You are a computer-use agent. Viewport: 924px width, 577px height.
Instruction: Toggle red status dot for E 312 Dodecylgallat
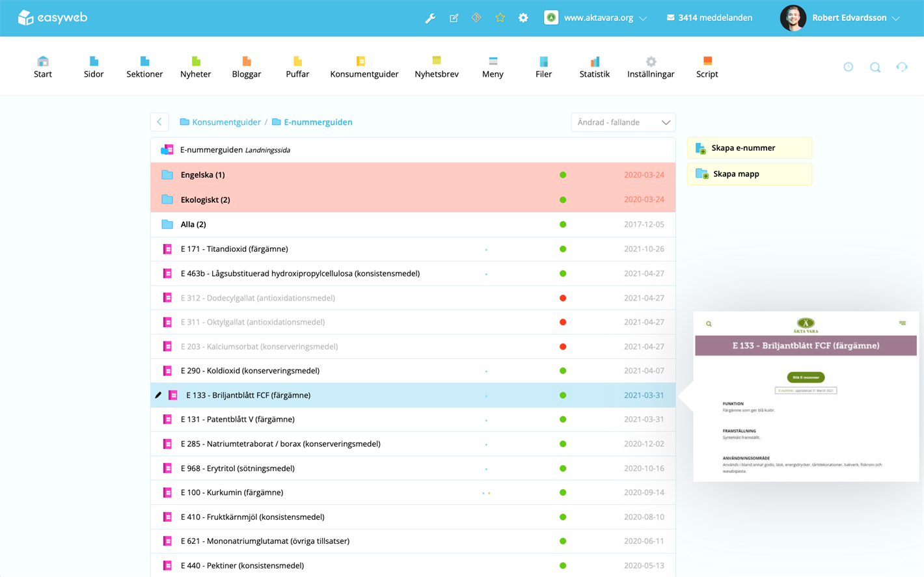tap(563, 298)
